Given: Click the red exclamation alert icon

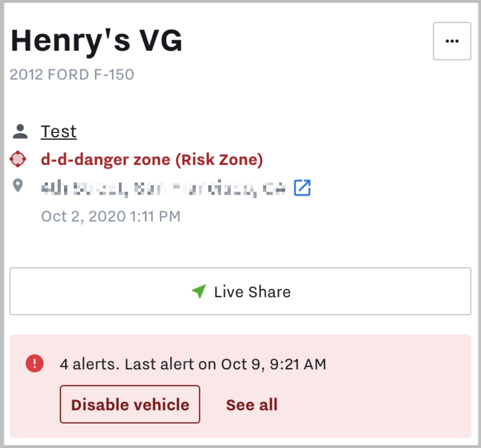Looking at the screenshot, I should [35, 364].
